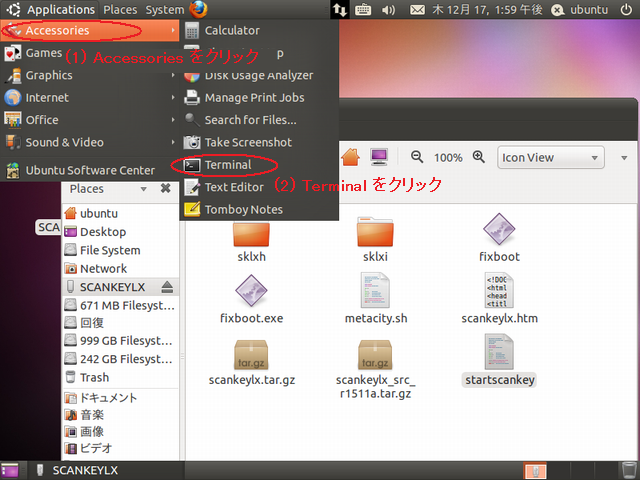The height and width of the screenshot is (480, 640).
Task: Go to home folder toolbar icon
Action: point(350,157)
